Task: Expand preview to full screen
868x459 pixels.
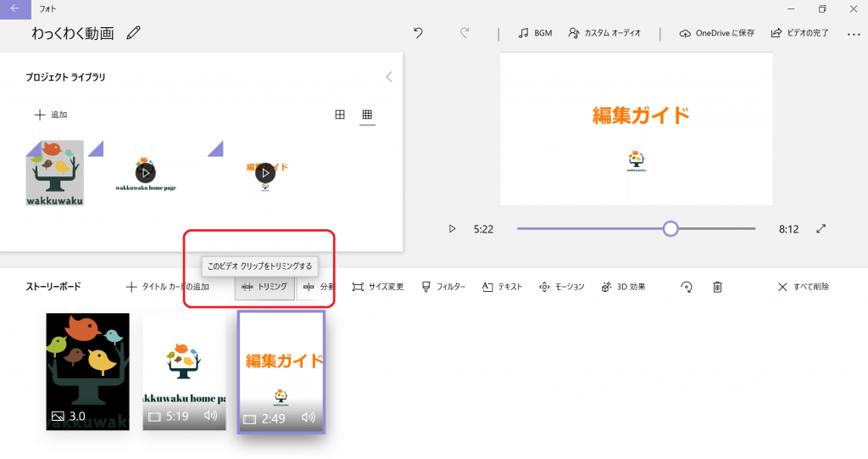Action: click(821, 229)
